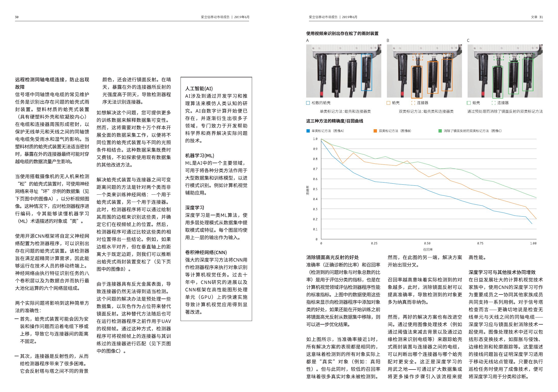Click the dashed orange 连接器 legend icon
Viewport: 558px width, 392px height.
tap(413, 103)
